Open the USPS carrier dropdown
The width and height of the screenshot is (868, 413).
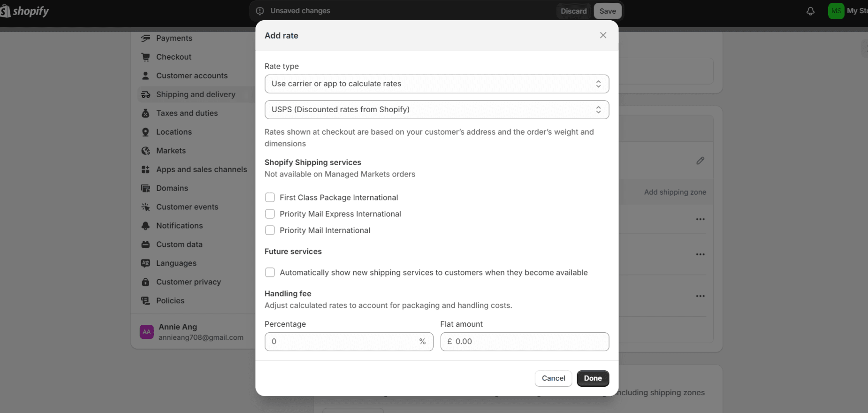[x=436, y=109]
